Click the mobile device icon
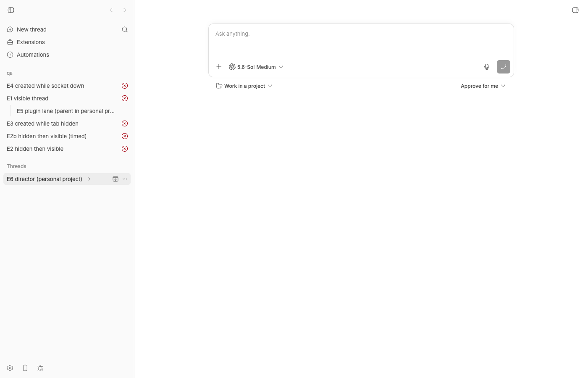Image resolution: width=588 pixels, height=378 pixels. pyautogui.click(x=25, y=368)
